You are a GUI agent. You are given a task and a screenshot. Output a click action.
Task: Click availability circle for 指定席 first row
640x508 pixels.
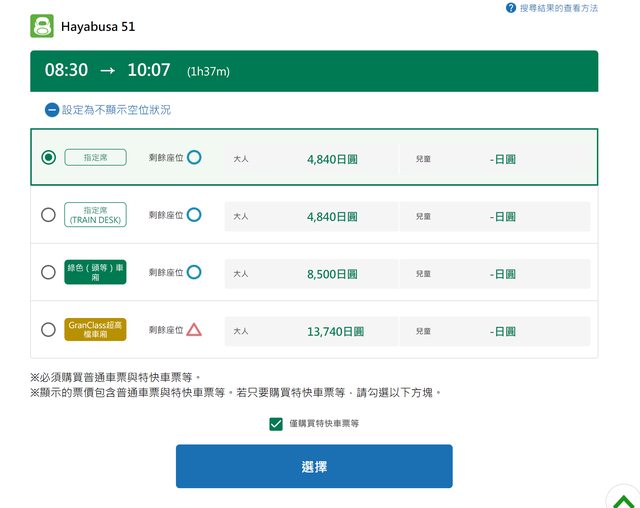194,157
